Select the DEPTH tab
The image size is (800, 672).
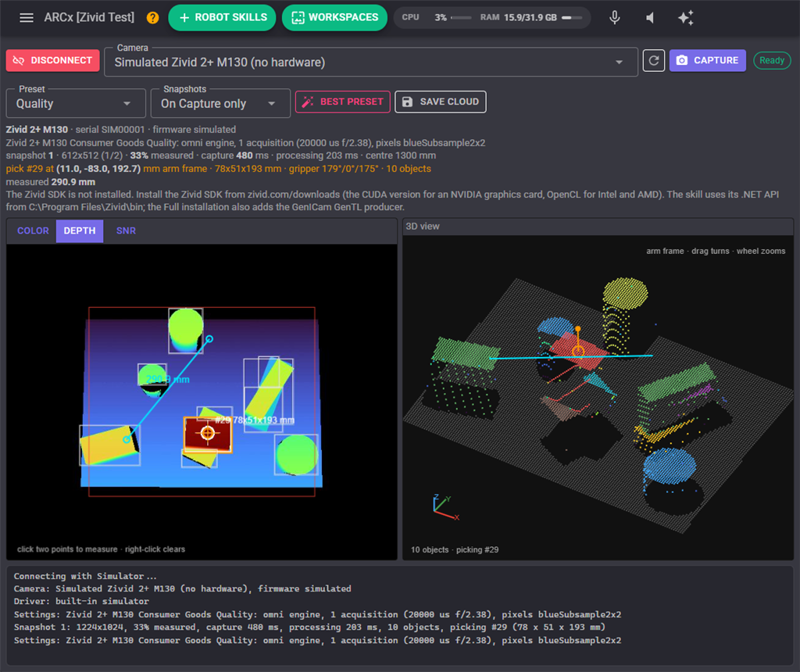pyautogui.click(x=80, y=231)
